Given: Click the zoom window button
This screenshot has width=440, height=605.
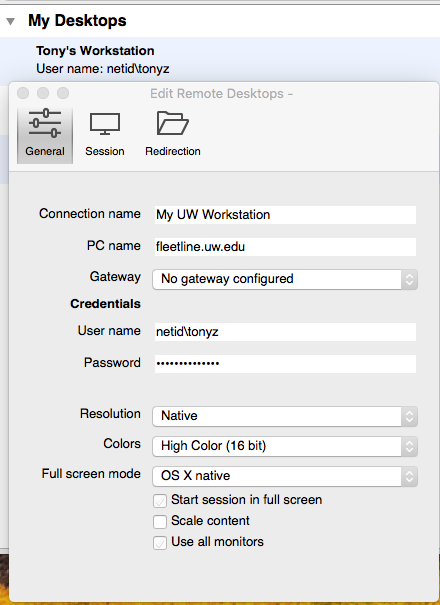Looking at the screenshot, I should point(63,93).
